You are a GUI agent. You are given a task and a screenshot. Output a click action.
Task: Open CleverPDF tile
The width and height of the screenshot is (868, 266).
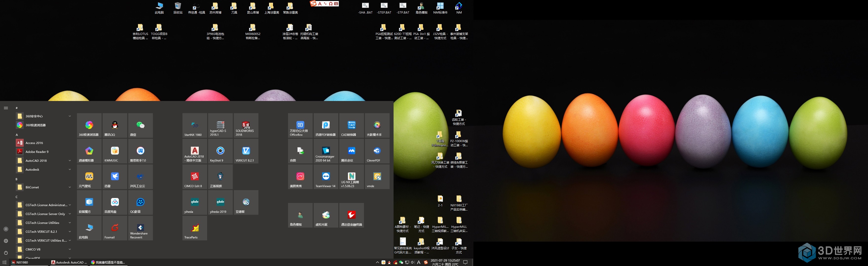[377, 151]
